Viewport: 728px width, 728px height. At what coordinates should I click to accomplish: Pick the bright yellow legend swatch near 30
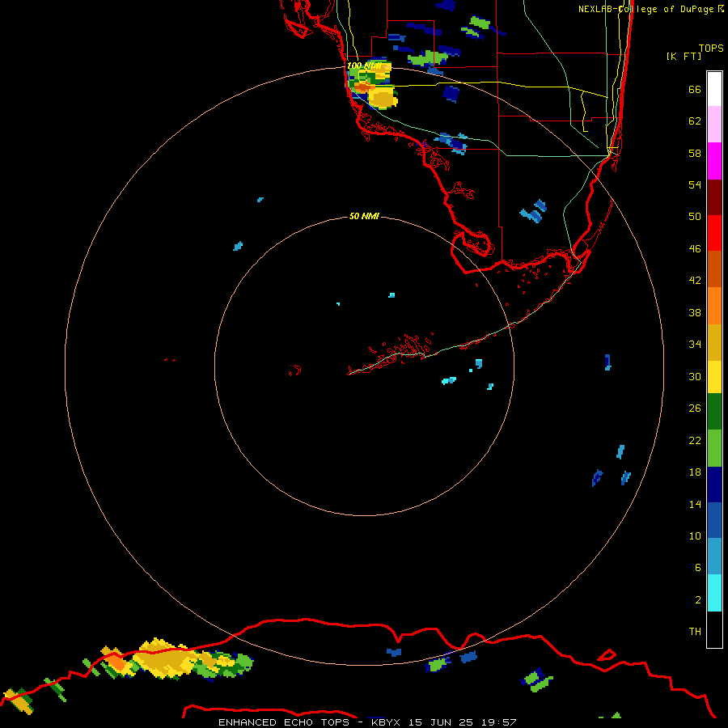click(714, 377)
